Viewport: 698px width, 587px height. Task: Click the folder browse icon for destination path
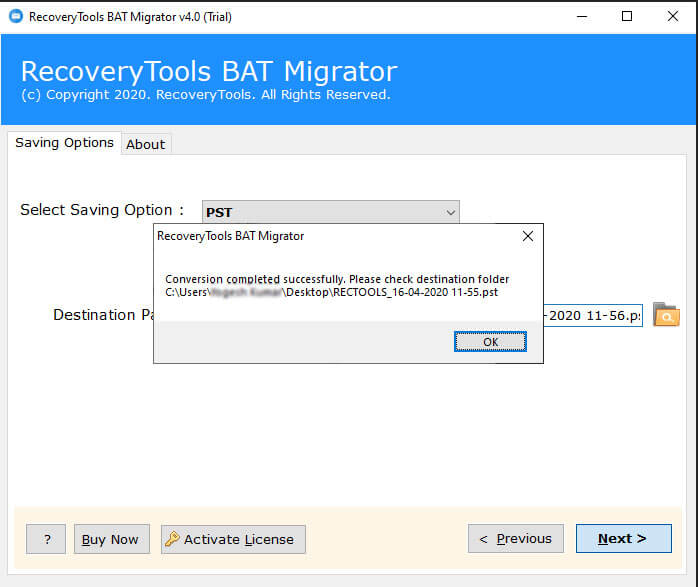point(666,314)
